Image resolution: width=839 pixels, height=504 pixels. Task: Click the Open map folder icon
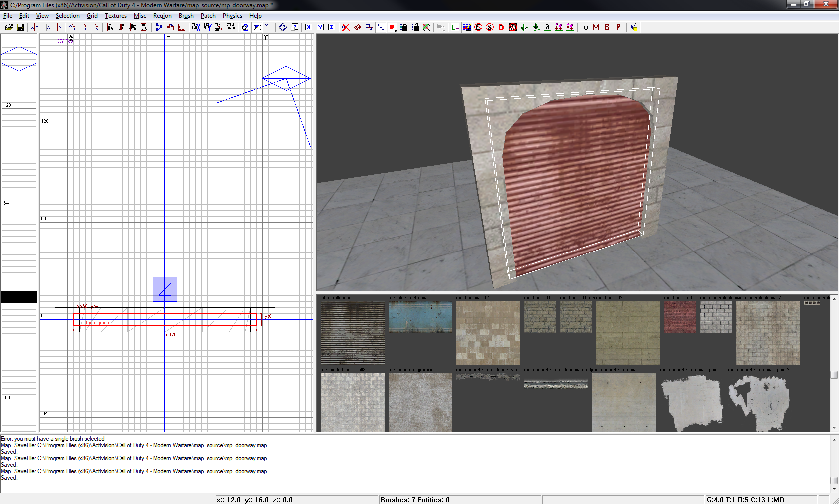pyautogui.click(x=9, y=27)
